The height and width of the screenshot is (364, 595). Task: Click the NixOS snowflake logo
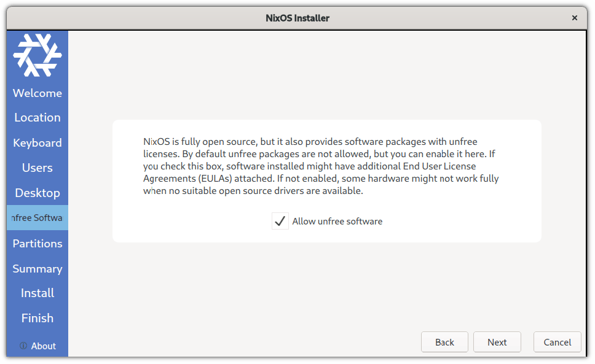pyautogui.click(x=37, y=55)
